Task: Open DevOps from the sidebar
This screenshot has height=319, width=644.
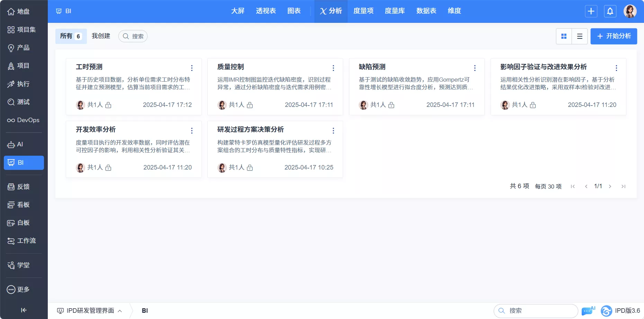Action: pos(24,120)
